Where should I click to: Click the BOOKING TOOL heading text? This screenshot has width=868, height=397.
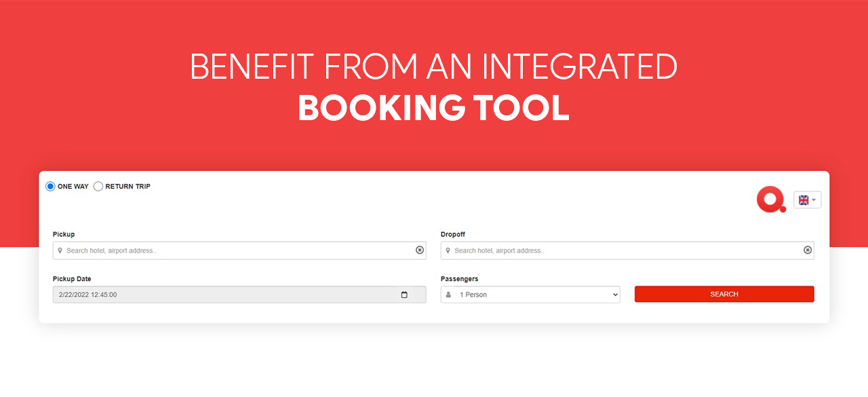point(433,109)
